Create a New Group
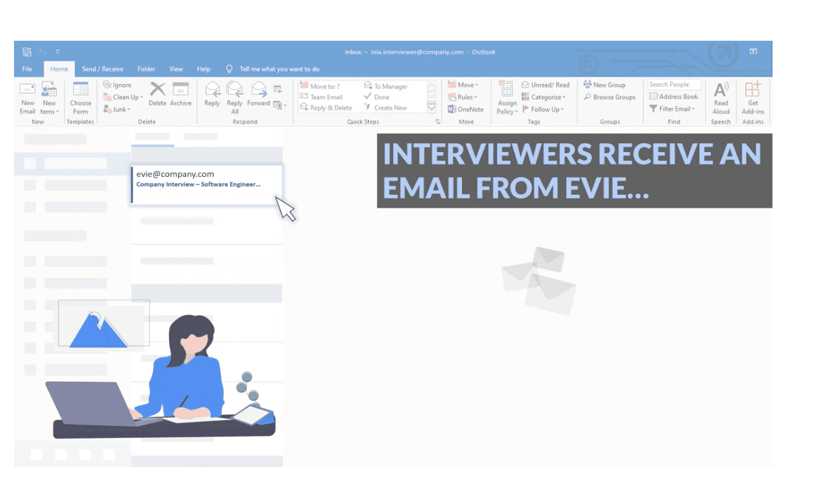Viewport: 831px width, 504px height. click(x=604, y=85)
